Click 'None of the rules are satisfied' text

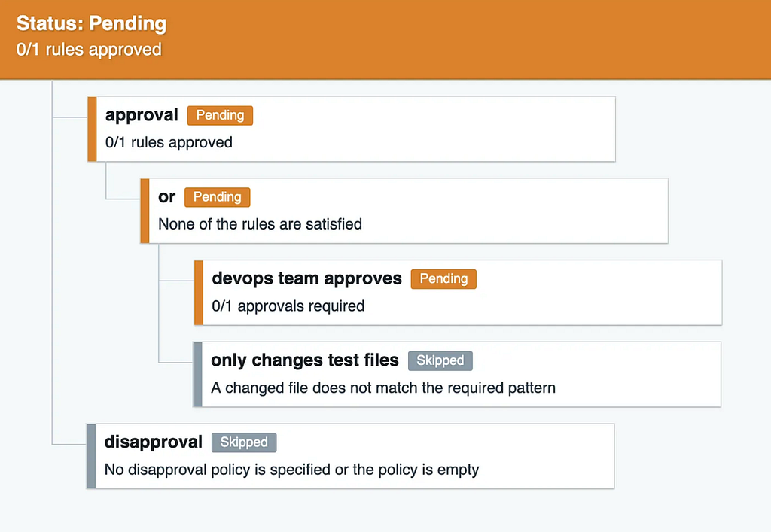(x=260, y=224)
